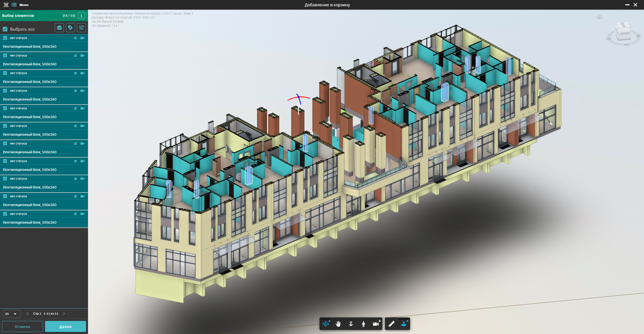Viewport: 644px width, 334px height.
Task: Open the filter sliders settings button
Action: (82, 28)
